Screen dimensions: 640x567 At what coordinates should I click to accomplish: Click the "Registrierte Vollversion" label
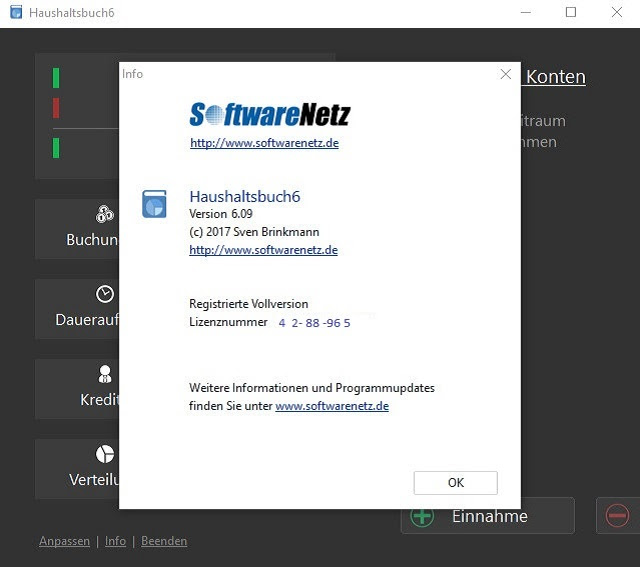pos(249,304)
